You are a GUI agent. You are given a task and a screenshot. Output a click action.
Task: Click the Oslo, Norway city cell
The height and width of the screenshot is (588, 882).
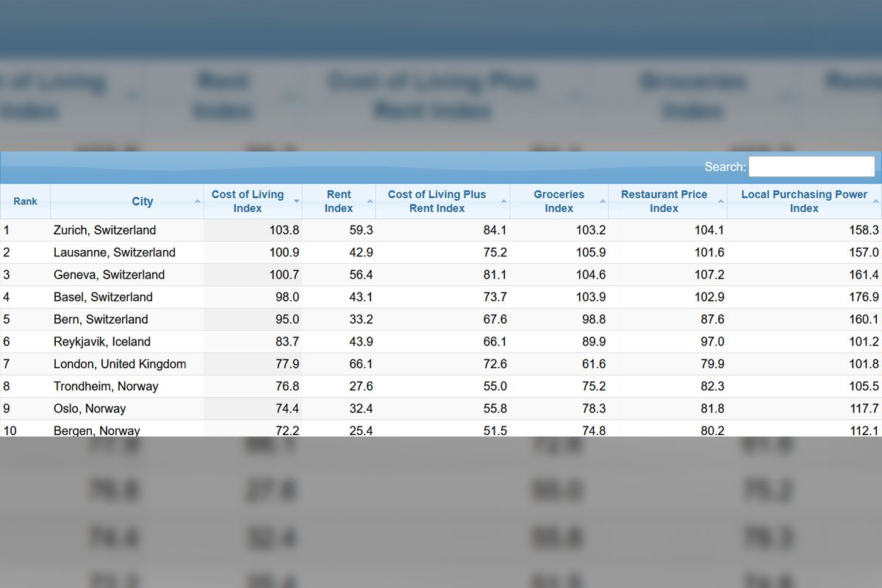click(x=89, y=409)
